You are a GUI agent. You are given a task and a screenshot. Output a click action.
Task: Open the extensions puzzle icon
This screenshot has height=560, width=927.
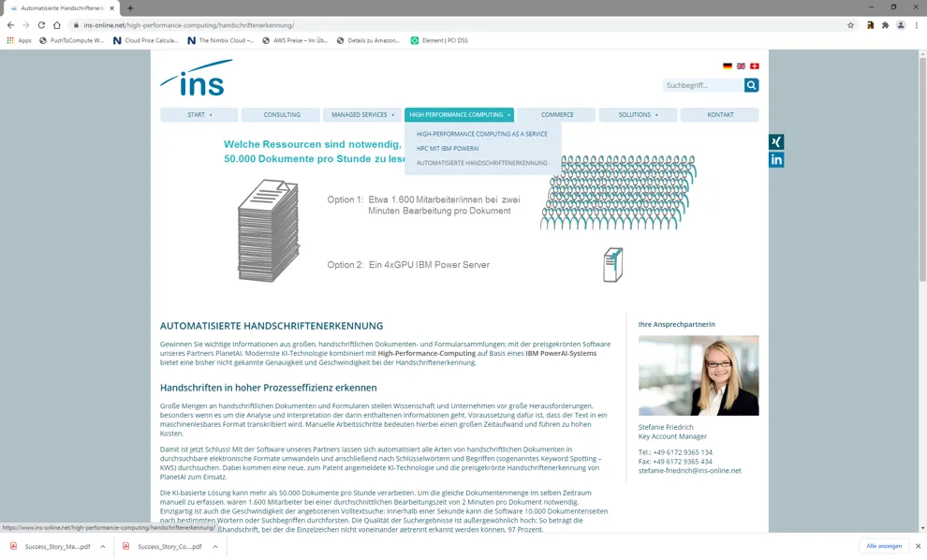tap(885, 25)
